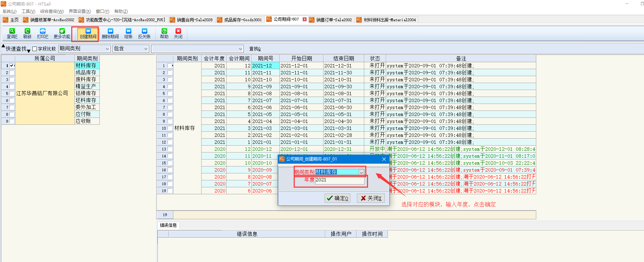The width and height of the screenshot is (644, 262).
Task: Open the 综合查询 menu
Action: pyautogui.click(x=52, y=11)
